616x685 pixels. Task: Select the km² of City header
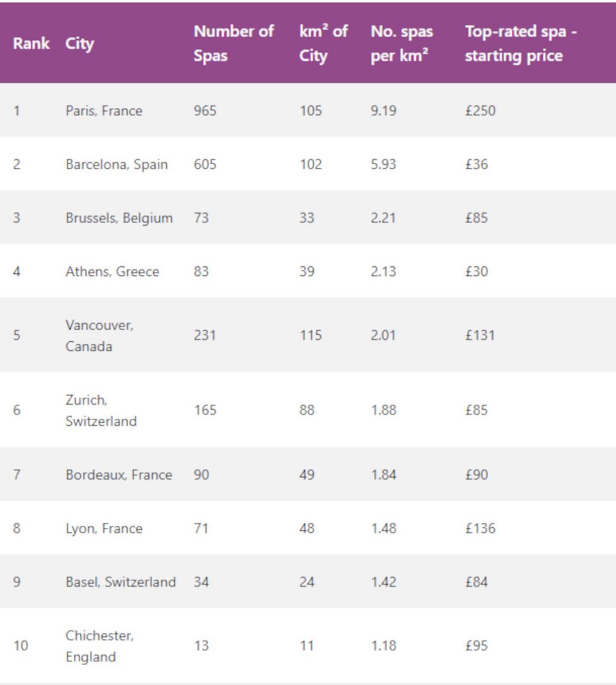point(323,44)
